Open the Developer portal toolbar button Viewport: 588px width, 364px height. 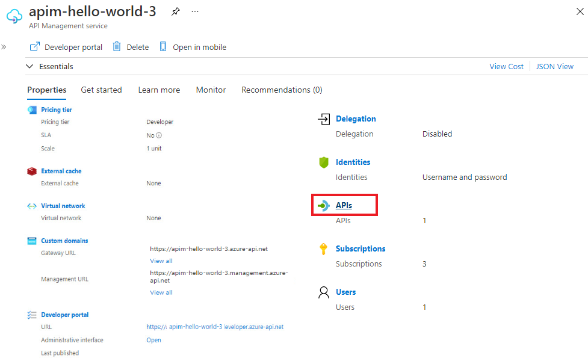pos(66,48)
